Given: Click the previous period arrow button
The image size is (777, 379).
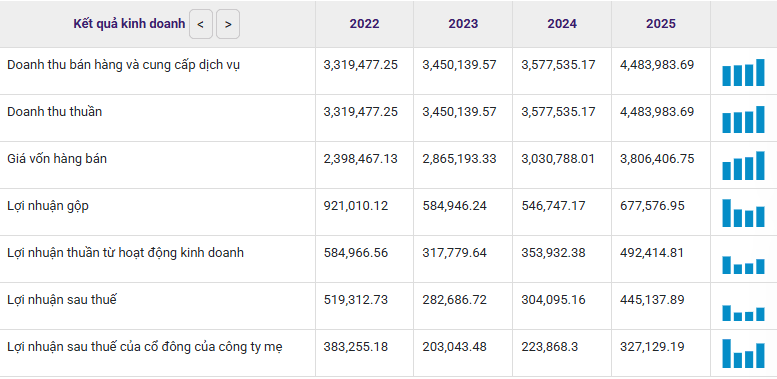Looking at the screenshot, I should (201, 24).
